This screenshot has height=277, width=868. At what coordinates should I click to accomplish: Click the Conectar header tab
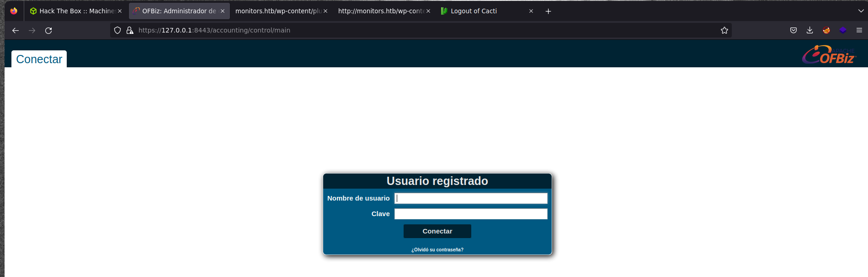[39, 60]
